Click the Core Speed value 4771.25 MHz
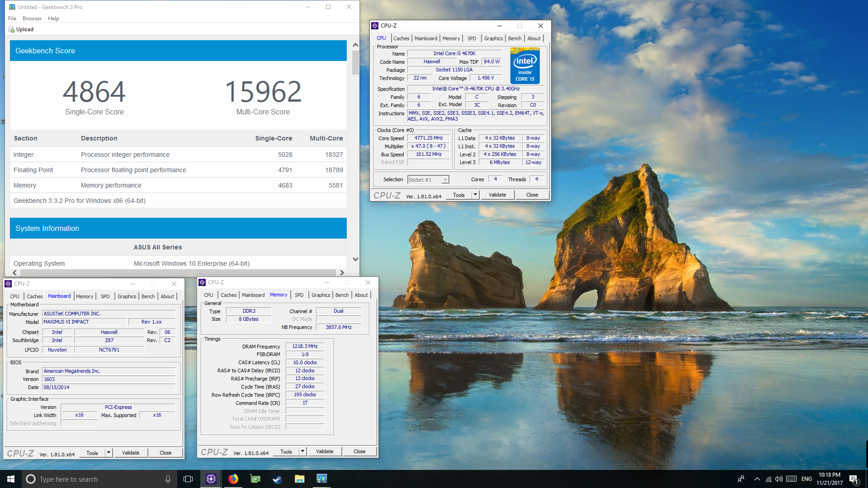This screenshot has width=868, height=488. coord(429,138)
